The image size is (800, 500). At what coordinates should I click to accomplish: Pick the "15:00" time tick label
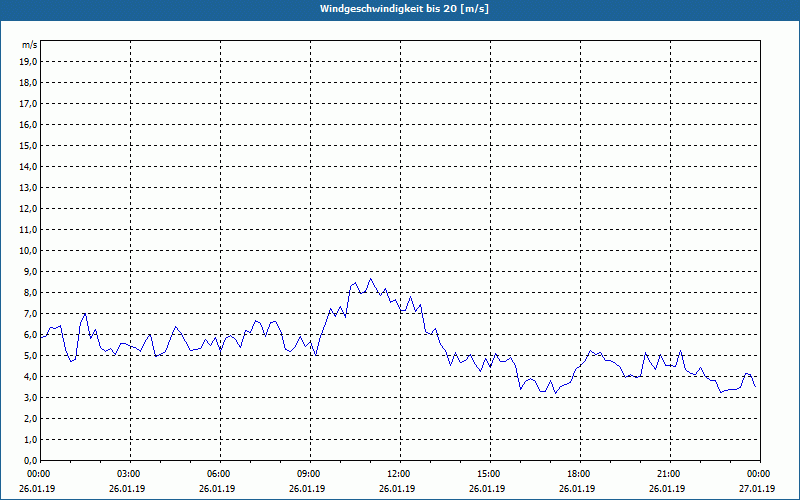click(490, 474)
